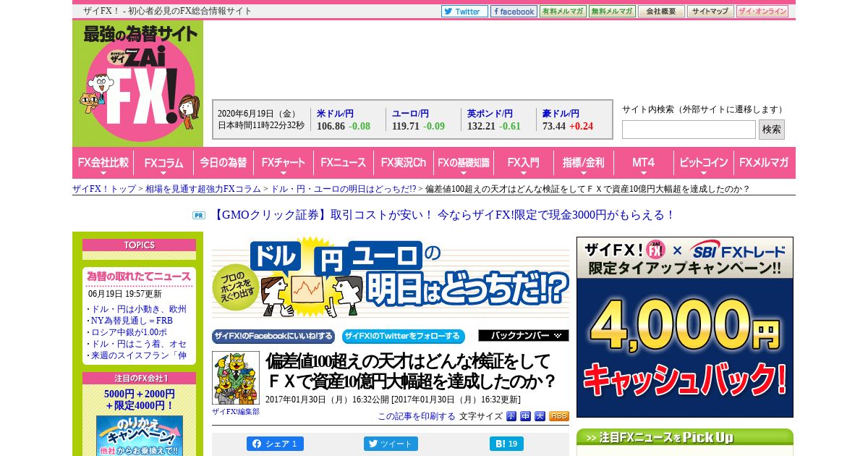
Task: Open the FXニュース menu item
Action: (344, 163)
